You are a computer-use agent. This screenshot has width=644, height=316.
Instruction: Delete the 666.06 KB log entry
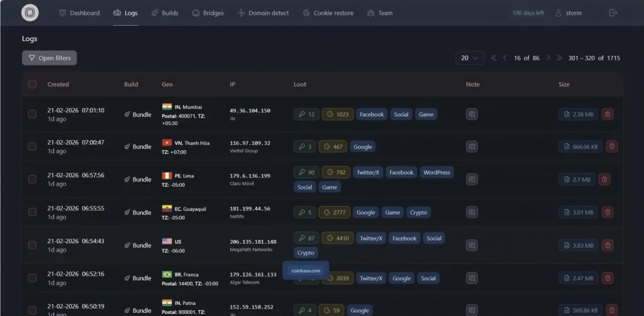point(612,146)
